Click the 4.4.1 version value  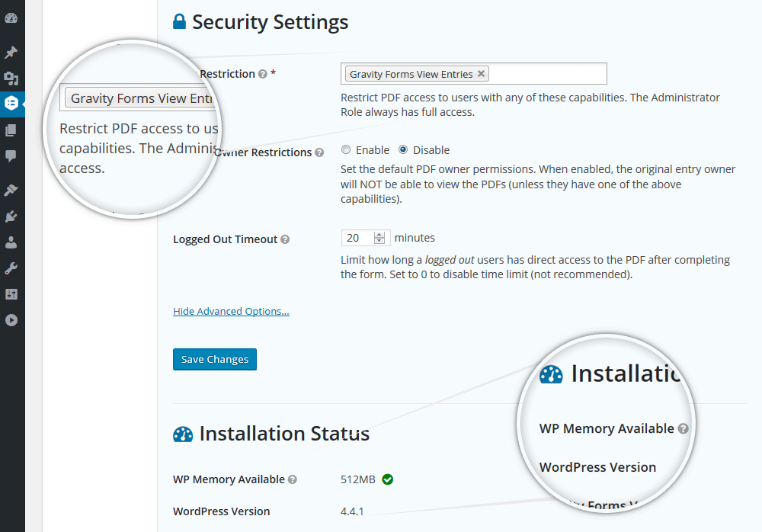[x=352, y=511]
